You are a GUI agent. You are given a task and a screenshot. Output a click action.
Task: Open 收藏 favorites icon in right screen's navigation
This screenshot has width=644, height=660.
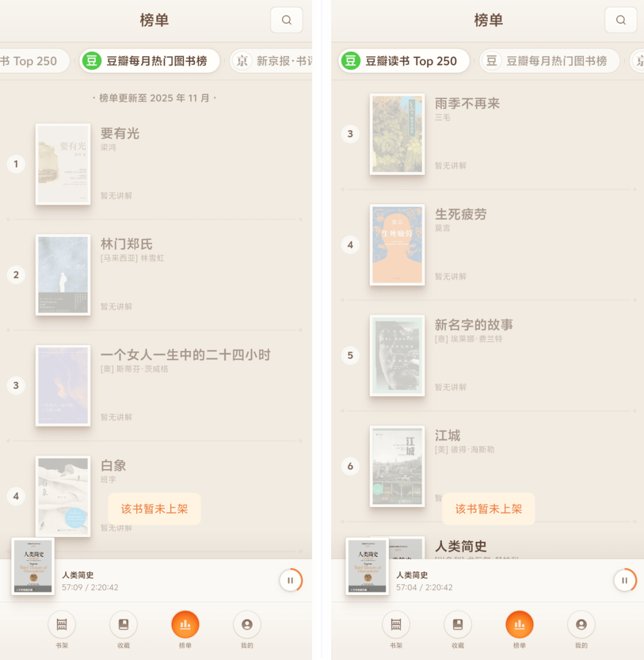tap(457, 625)
